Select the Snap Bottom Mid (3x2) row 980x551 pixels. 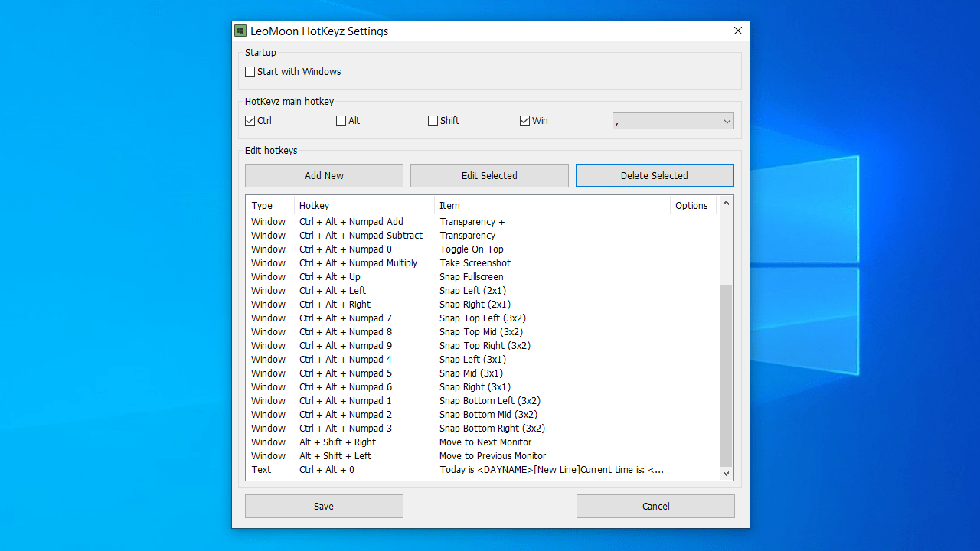[483, 415]
